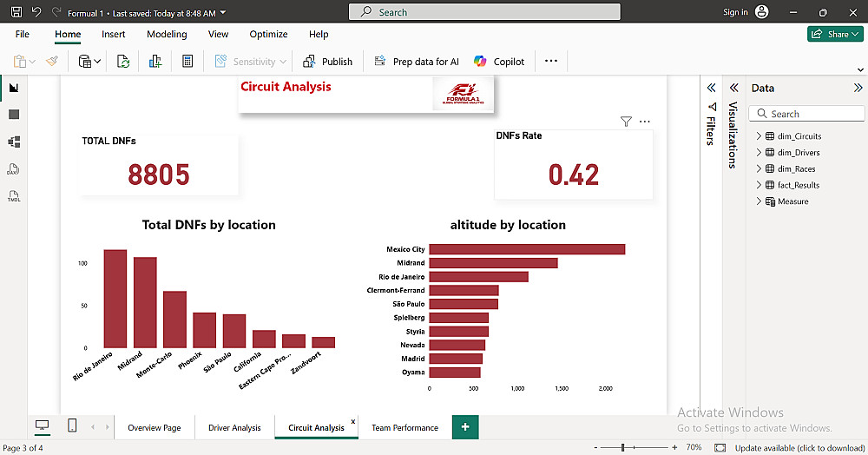Click the account profile avatar icon
The width and height of the screenshot is (868, 455).
pos(762,12)
